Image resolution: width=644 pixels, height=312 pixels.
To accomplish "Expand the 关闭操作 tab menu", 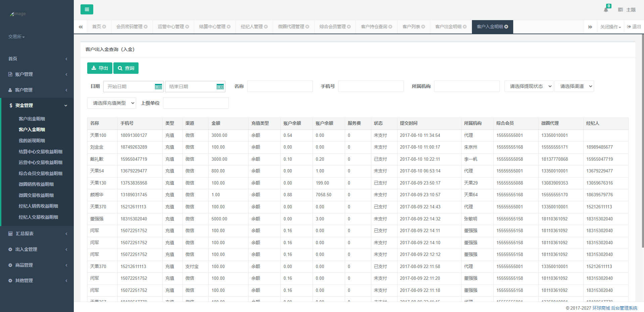I will click(610, 27).
